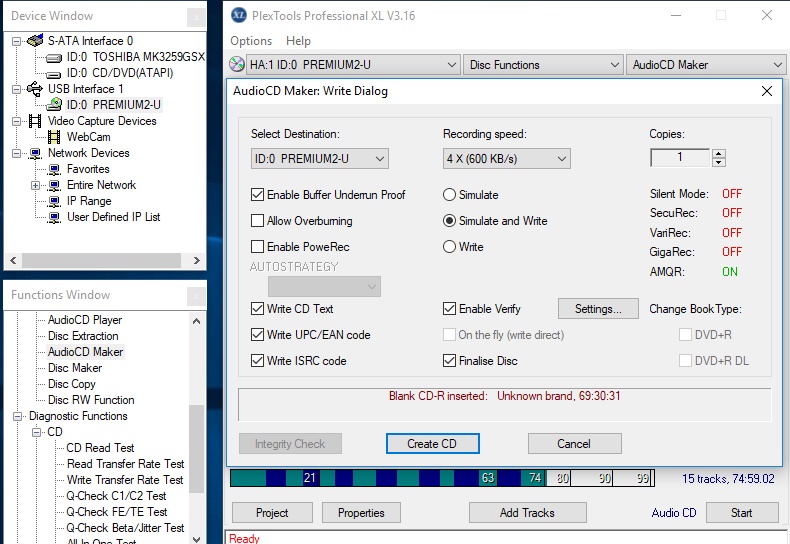Select Disc RW Function in Functions Window
The height and width of the screenshot is (544, 790).
[x=91, y=400]
